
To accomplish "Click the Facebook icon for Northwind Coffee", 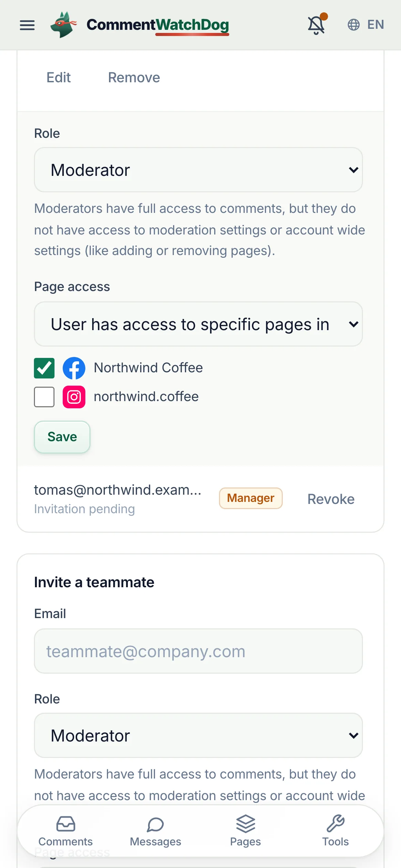I will coord(74,368).
